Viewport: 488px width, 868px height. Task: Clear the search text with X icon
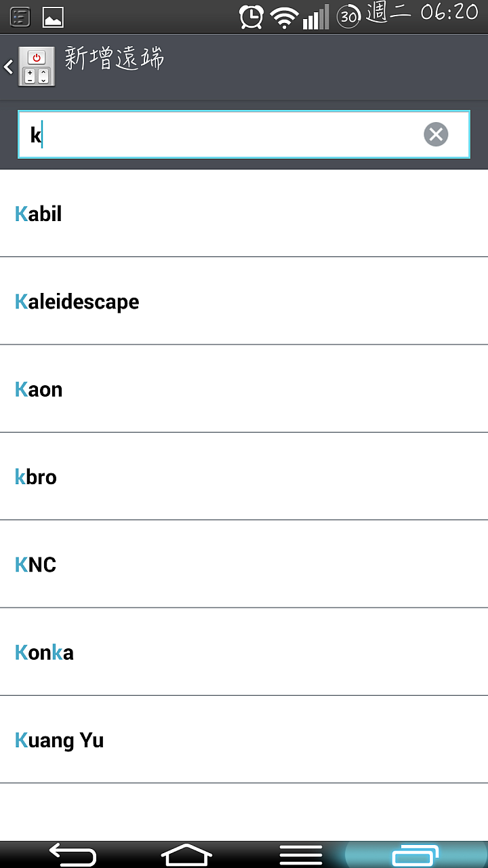click(x=436, y=134)
